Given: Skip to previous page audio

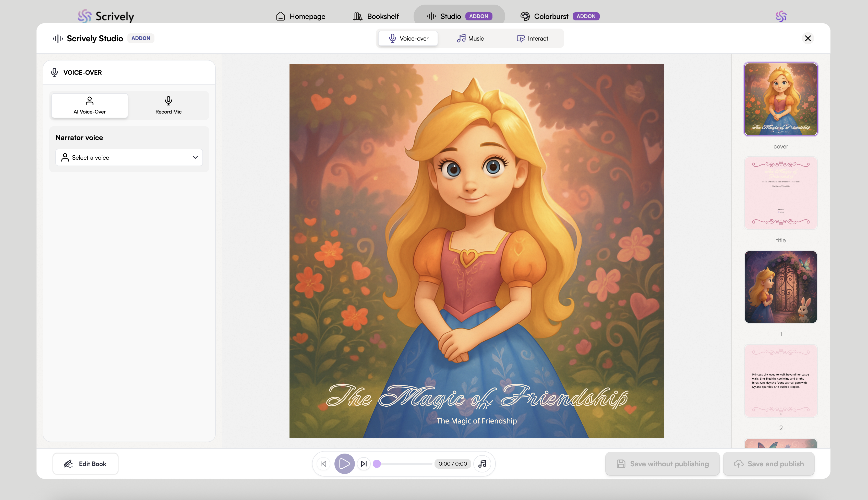Looking at the screenshot, I should [323, 464].
